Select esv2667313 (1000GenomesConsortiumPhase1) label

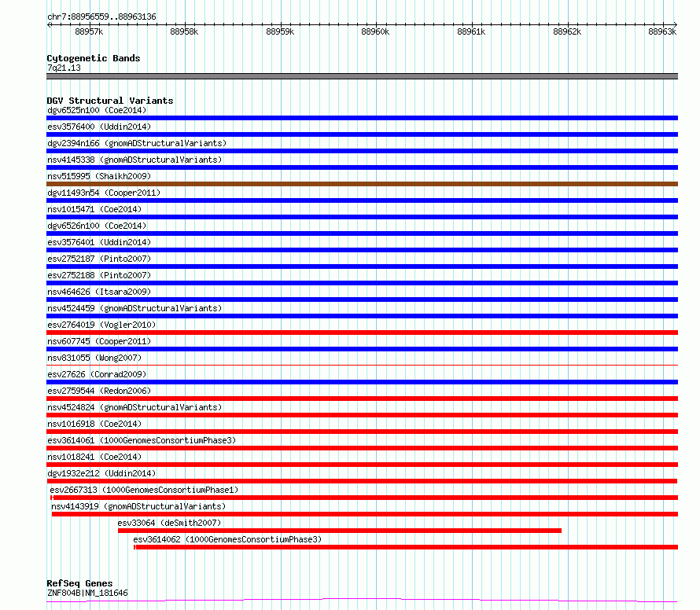(144, 490)
